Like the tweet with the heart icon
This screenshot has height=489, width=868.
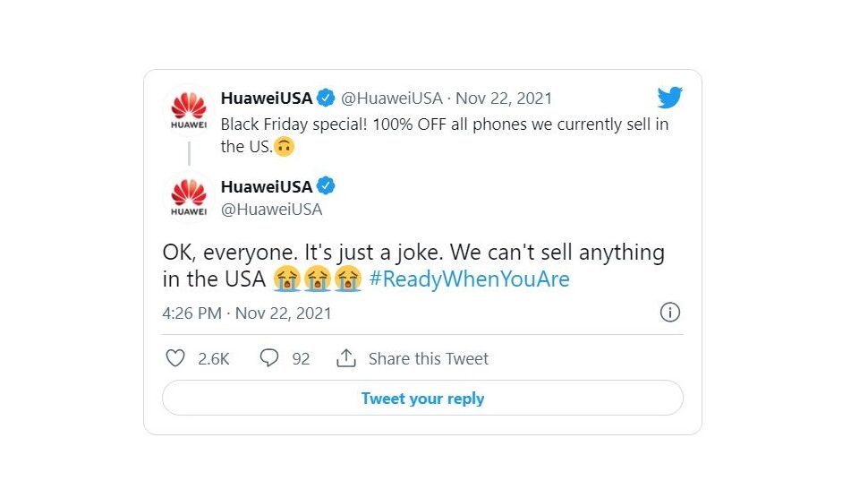(x=176, y=358)
